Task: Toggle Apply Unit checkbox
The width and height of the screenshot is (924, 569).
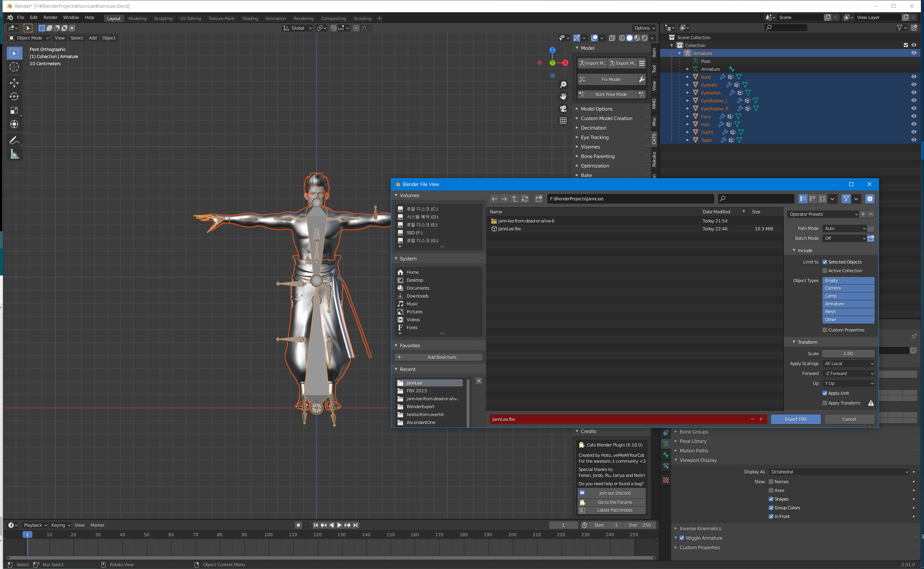Action: 825,393
